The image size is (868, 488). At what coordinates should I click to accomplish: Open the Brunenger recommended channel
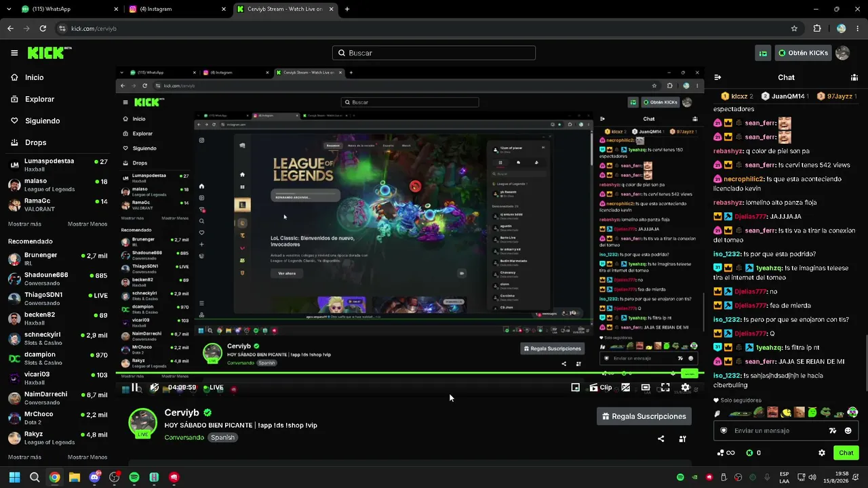58,259
